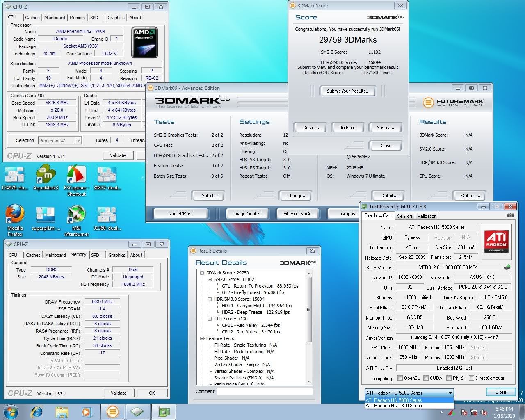Select the 30872-dual... desktop file icon
This screenshot has width=525, height=420.
point(107,178)
